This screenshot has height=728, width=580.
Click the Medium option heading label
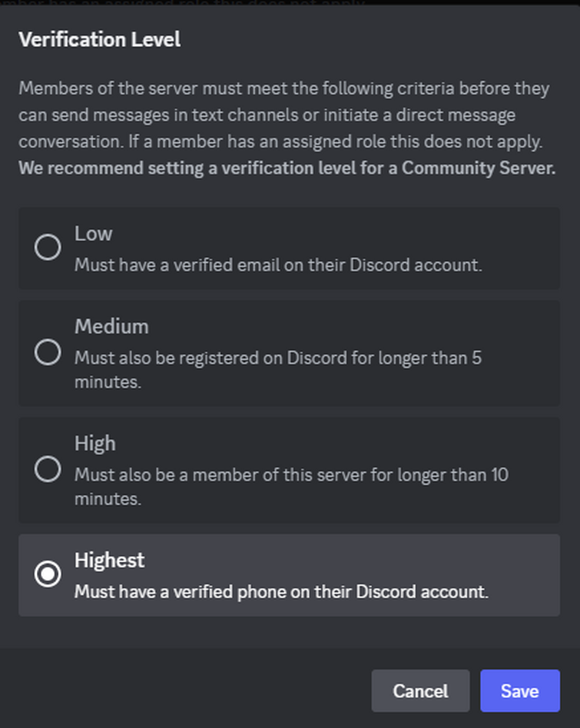click(111, 326)
